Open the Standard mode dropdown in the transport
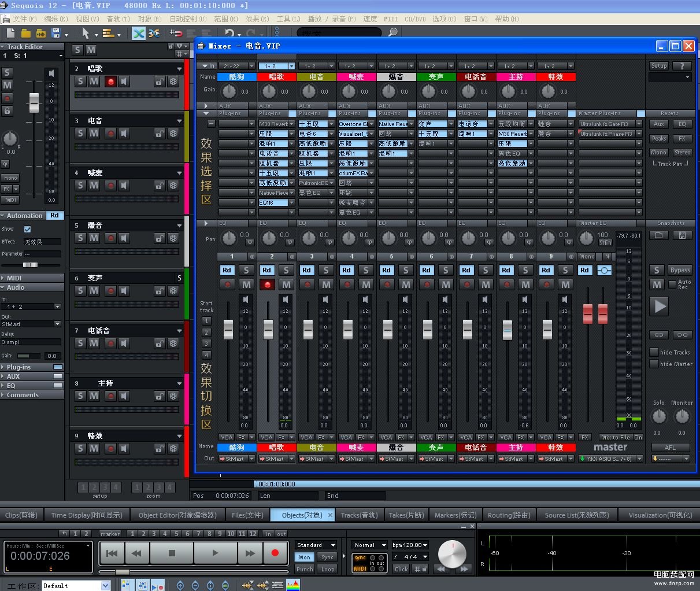The image size is (700, 591). click(316, 545)
